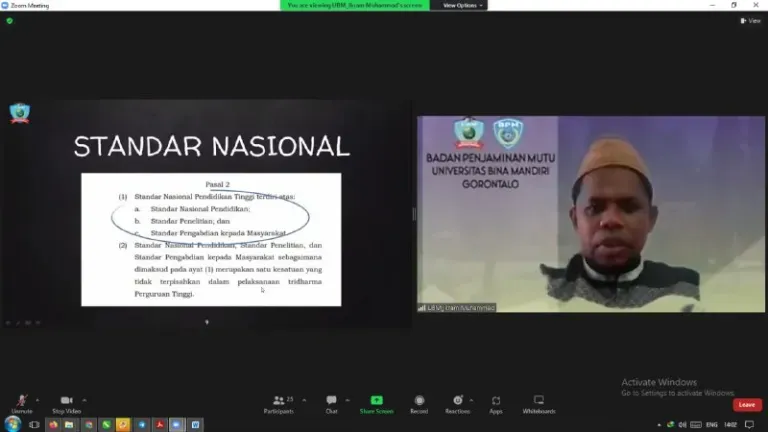Image resolution: width=768 pixels, height=432 pixels.
Task: Open Whiteboards
Action: [539, 402]
